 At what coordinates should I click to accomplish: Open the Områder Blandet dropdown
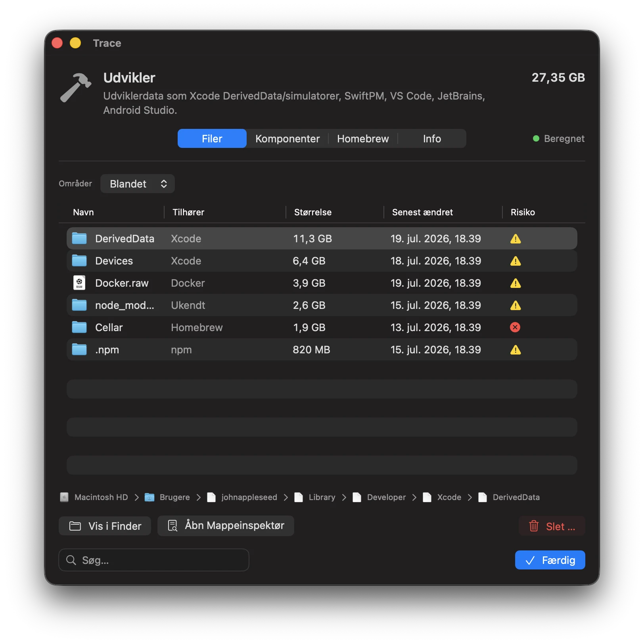tap(138, 184)
